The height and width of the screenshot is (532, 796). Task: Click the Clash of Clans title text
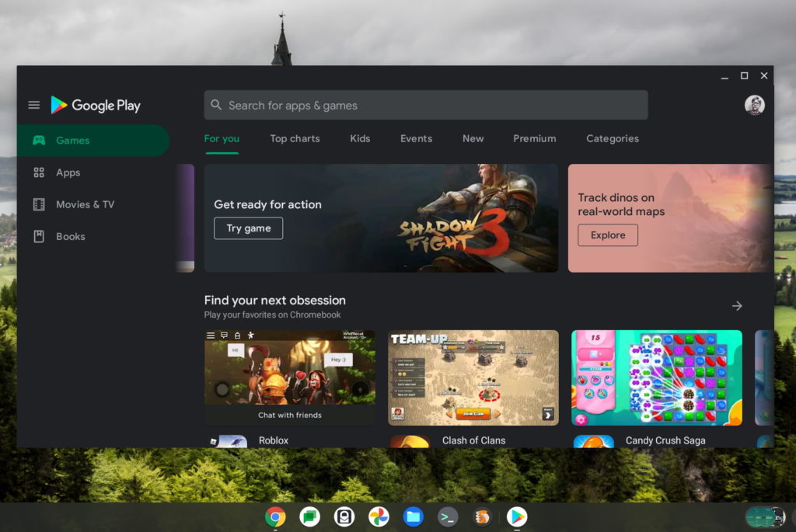click(473, 440)
